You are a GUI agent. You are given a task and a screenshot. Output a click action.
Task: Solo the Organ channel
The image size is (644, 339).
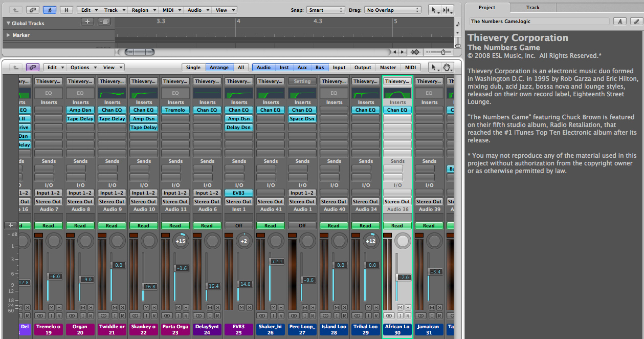pyautogui.click(x=91, y=307)
